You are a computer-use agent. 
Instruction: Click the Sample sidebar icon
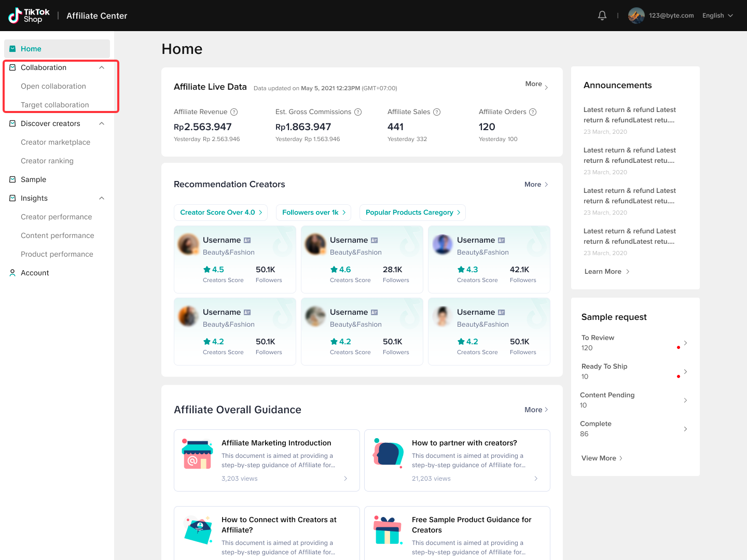(x=11, y=179)
